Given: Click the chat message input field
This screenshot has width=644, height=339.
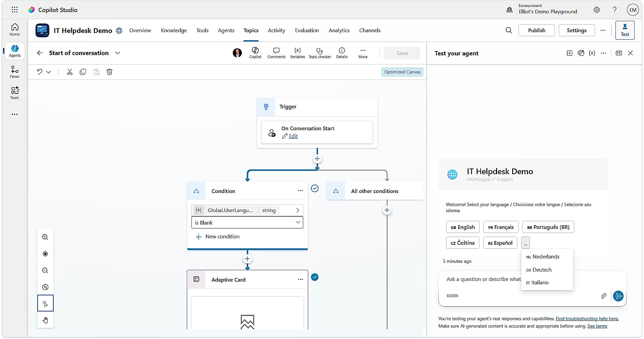Looking at the screenshot, I should (x=483, y=279).
